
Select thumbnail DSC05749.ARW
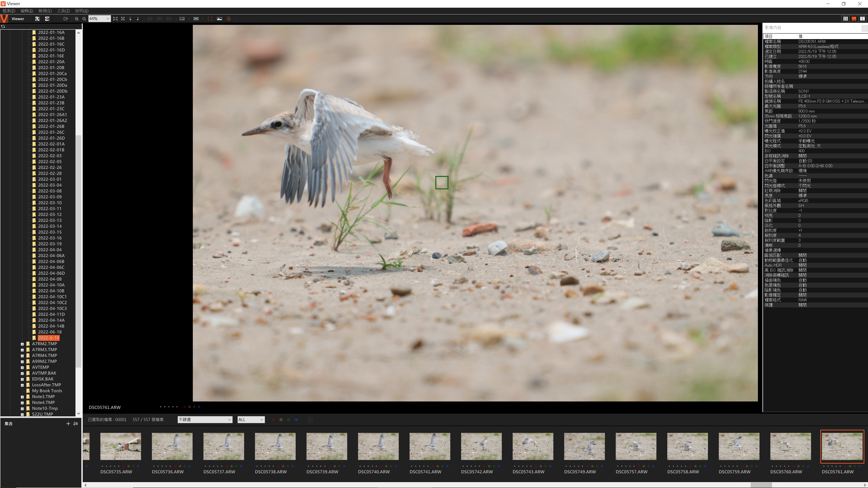[584, 446]
